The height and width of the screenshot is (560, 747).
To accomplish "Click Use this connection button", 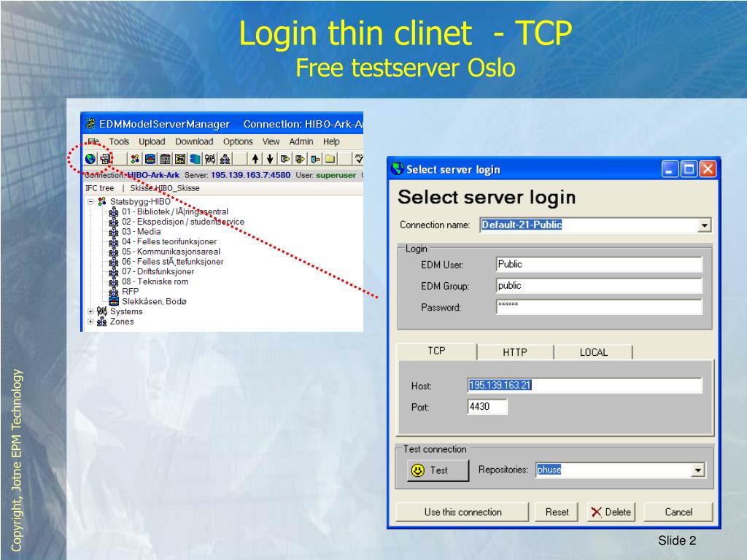I will [x=462, y=512].
